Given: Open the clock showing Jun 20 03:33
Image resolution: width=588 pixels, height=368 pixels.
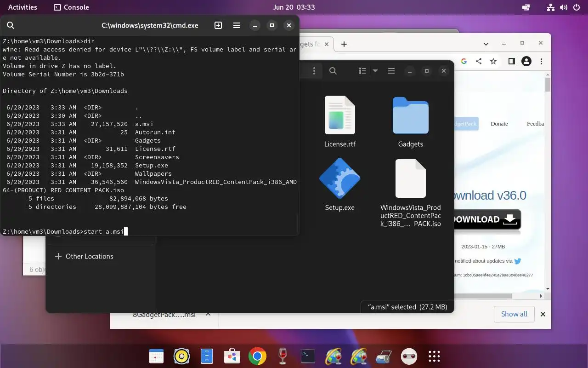Looking at the screenshot, I should pyautogui.click(x=294, y=7).
